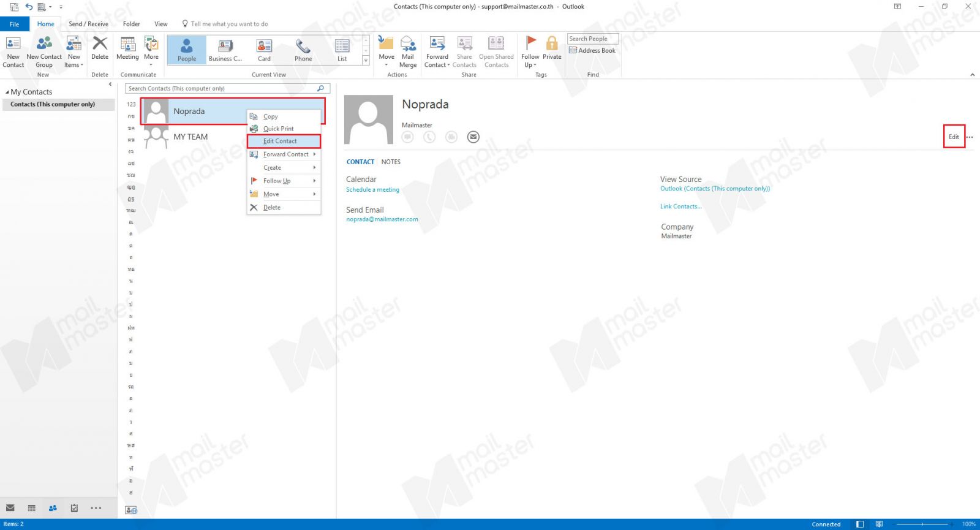Select the Phone view

303,50
